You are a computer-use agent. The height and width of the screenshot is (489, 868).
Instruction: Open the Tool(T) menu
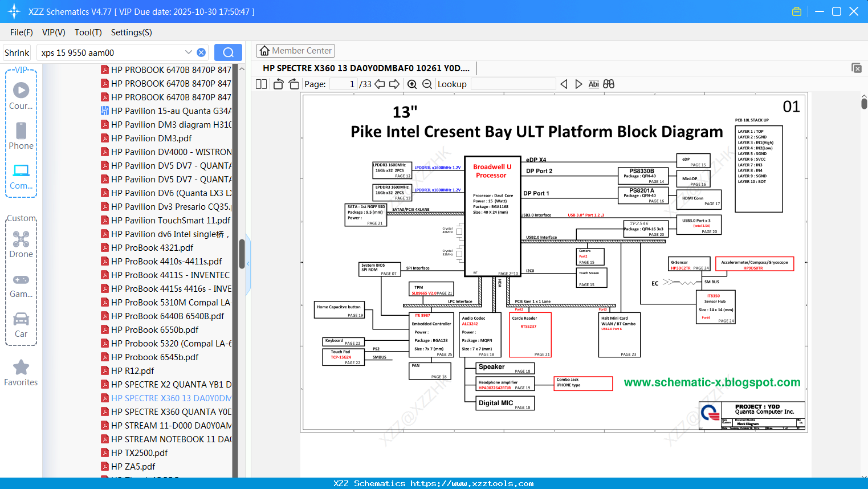[x=88, y=32]
